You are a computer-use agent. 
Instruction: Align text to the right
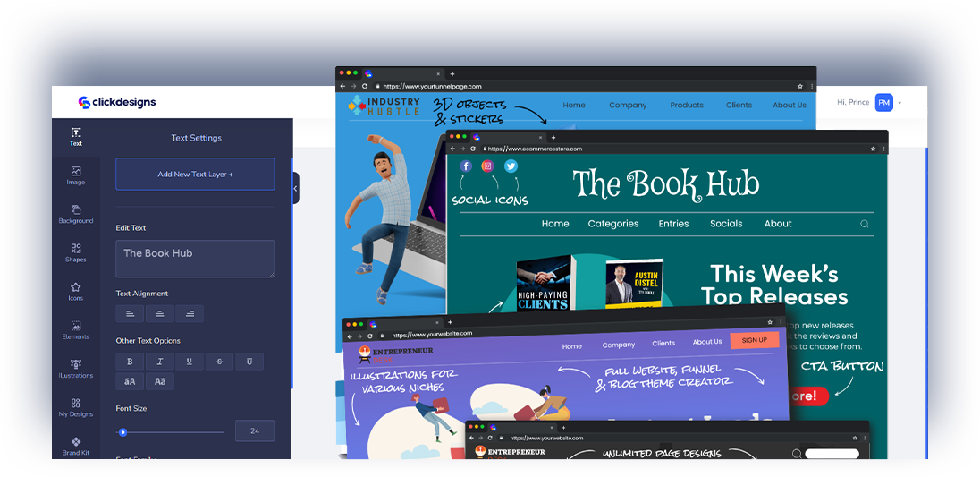pos(190,314)
